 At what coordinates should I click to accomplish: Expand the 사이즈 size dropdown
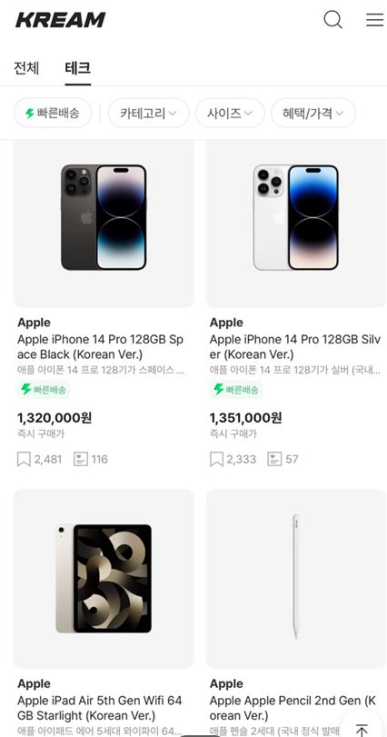(230, 113)
